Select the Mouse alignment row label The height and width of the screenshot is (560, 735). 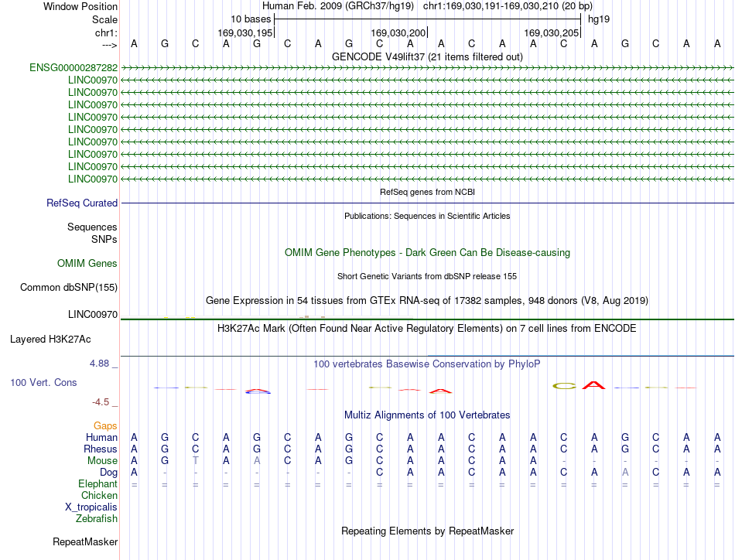pos(102,461)
